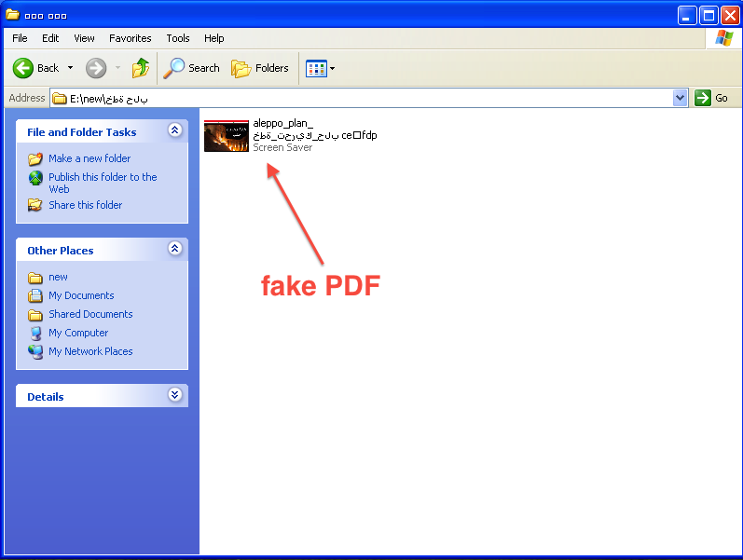Click the Views icon in toolbar
743x560 pixels.
click(x=316, y=68)
